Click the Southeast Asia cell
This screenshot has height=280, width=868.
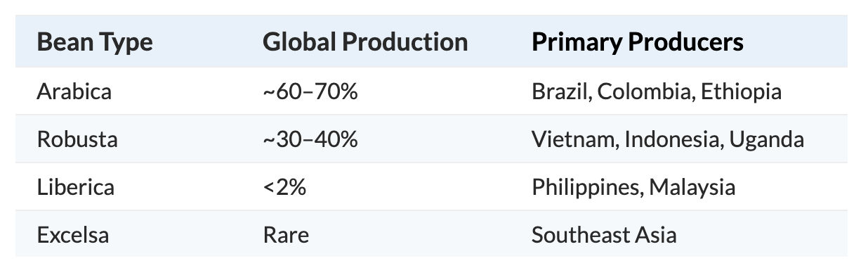(x=604, y=234)
